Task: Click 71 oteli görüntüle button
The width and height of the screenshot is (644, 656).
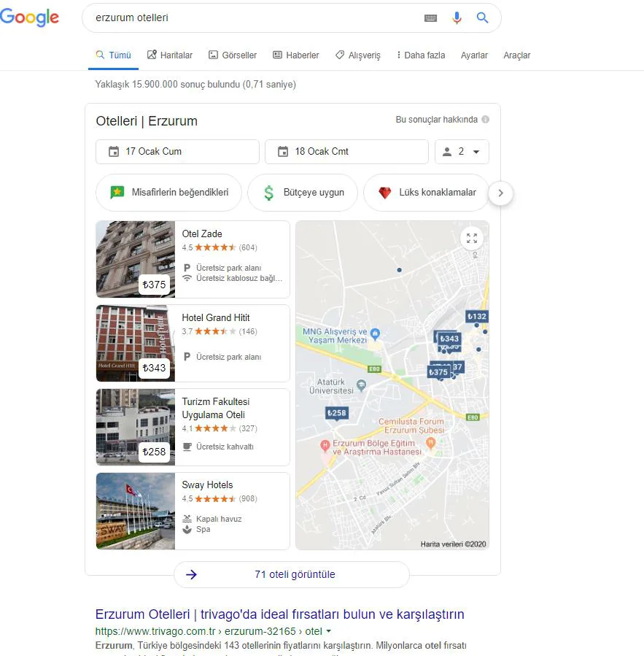Action: pyautogui.click(x=292, y=574)
